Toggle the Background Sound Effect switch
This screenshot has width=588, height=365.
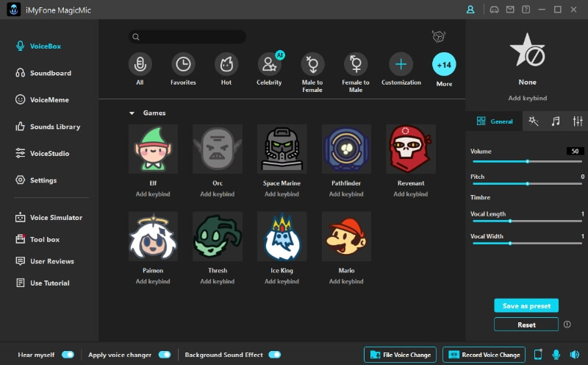point(274,355)
